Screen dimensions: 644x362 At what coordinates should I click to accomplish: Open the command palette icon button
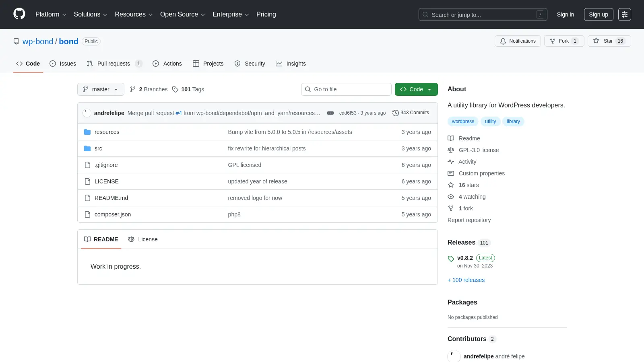coord(625,14)
